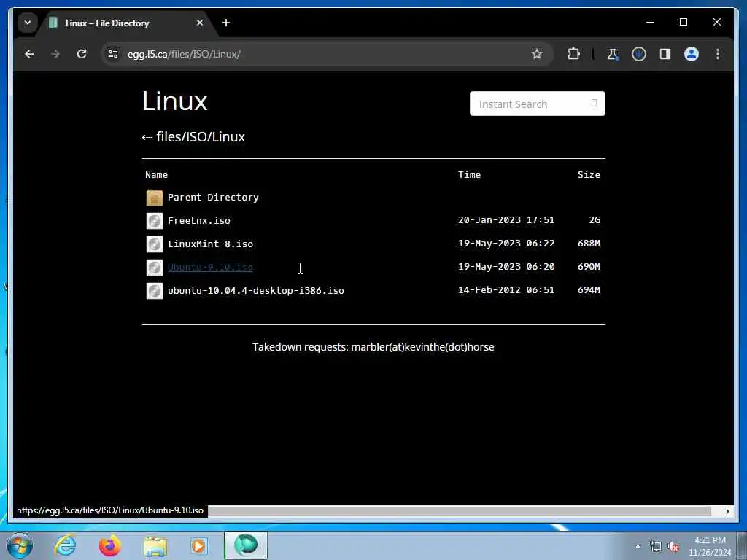Download Ubuntu-9.10.iso

[x=210, y=267]
